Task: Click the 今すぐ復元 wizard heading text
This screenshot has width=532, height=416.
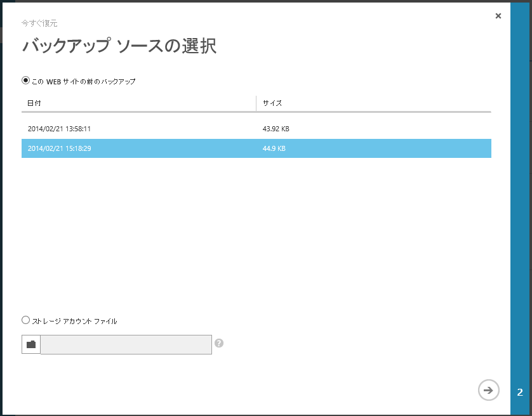Action: tap(39, 23)
